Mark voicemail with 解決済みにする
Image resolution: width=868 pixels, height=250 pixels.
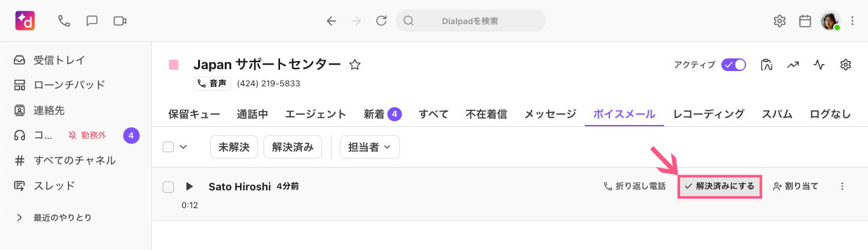tap(719, 187)
